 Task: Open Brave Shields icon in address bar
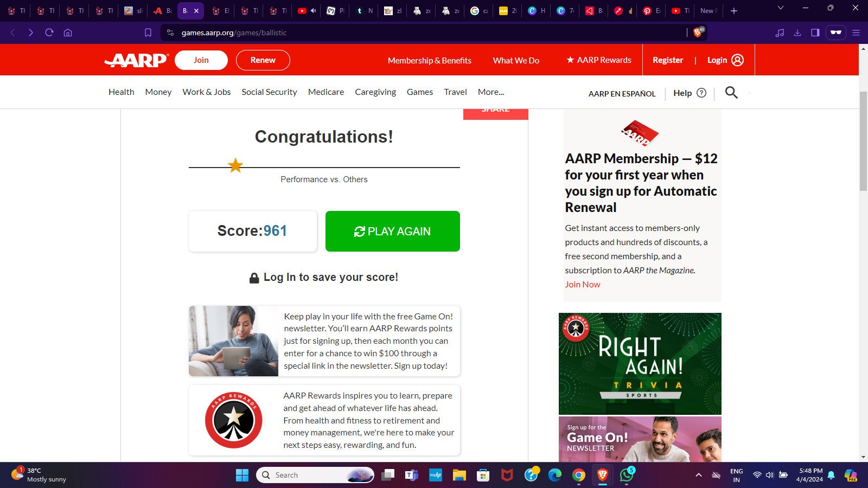click(698, 32)
